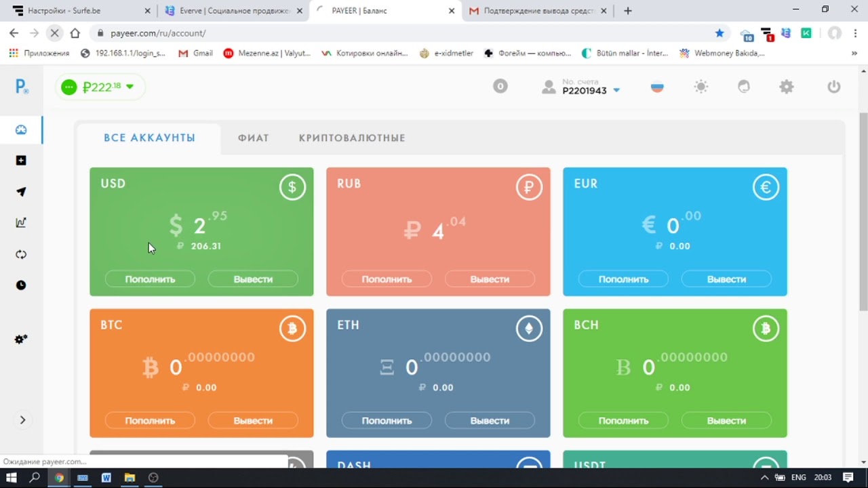Click the bookmark star icon
This screenshot has height=488, width=868.
719,33
